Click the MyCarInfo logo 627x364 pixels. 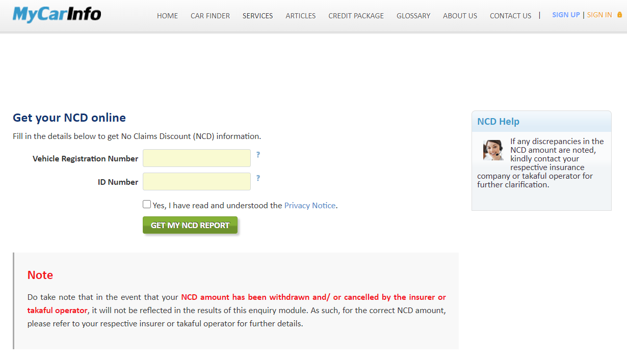[56, 14]
